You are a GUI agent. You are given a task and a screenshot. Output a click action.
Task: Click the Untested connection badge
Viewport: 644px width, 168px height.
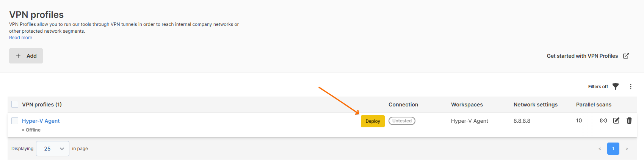click(x=402, y=121)
